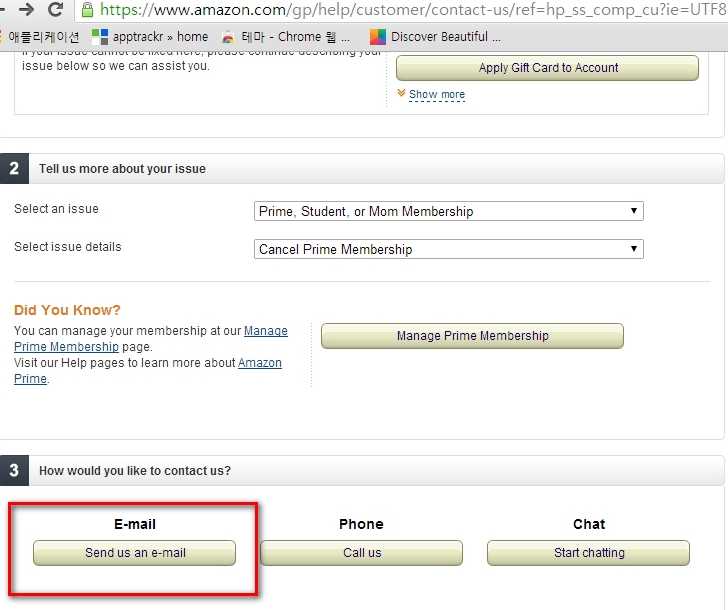
Task: Follow the Manage Prime Membership text link
Action: pyautogui.click(x=151, y=338)
